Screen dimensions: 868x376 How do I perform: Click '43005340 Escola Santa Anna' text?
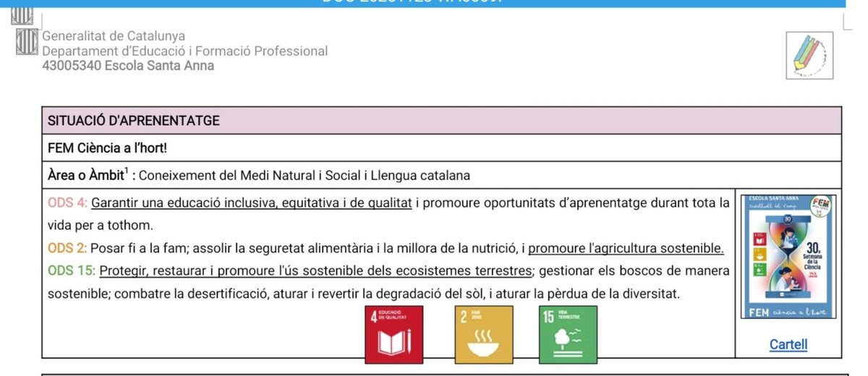click(128, 66)
